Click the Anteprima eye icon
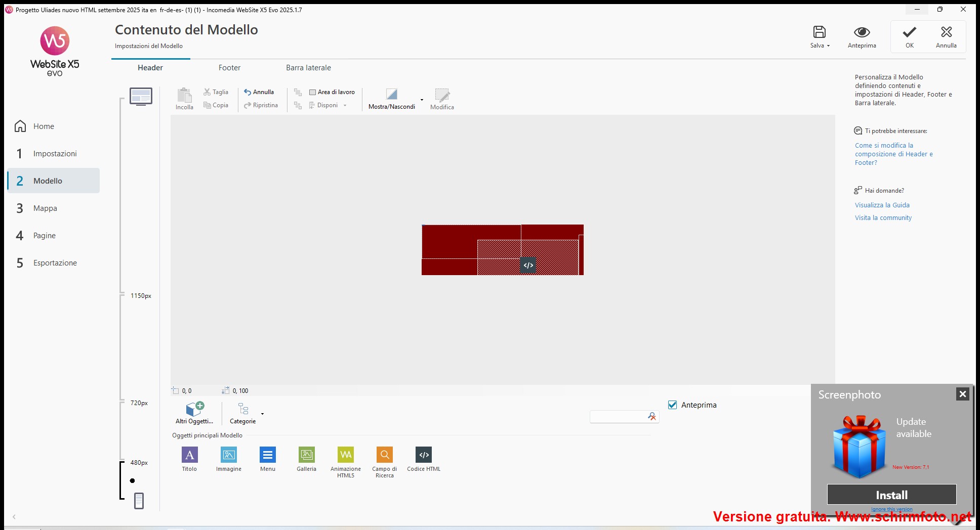The image size is (980, 530). [x=862, y=33]
